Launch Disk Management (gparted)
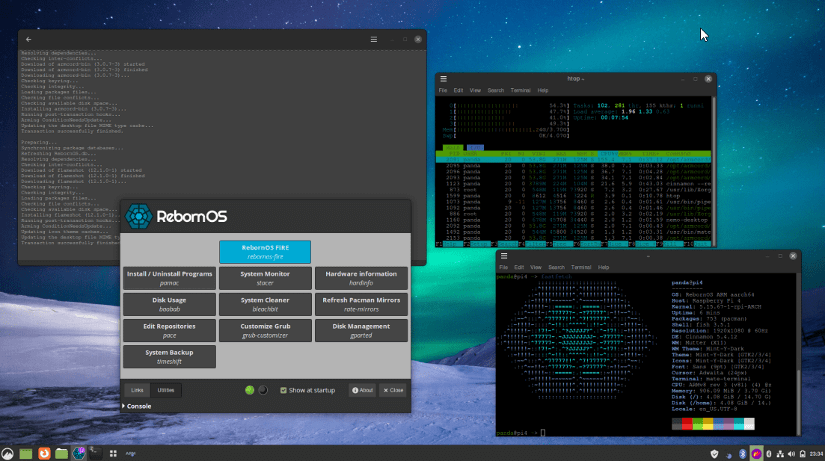The width and height of the screenshot is (825, 461). pyautogui.click(x=361, y=330)
